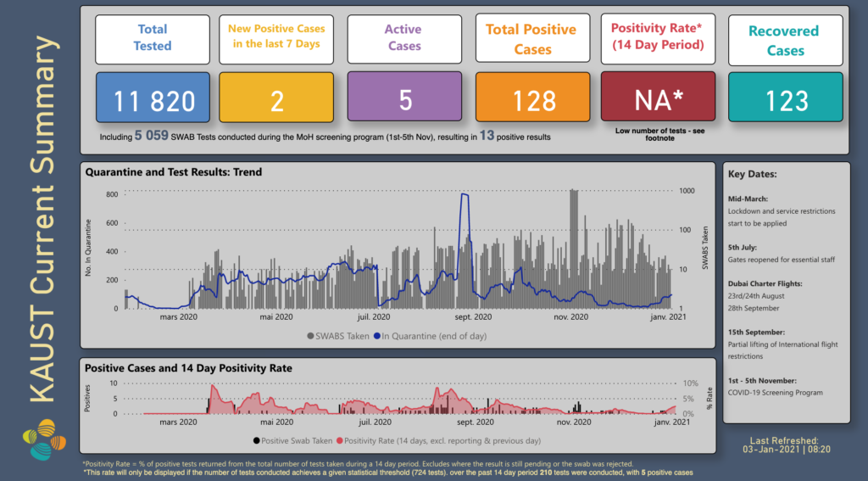Select the Total Positive Cases header card

click(x=531, y=38)
